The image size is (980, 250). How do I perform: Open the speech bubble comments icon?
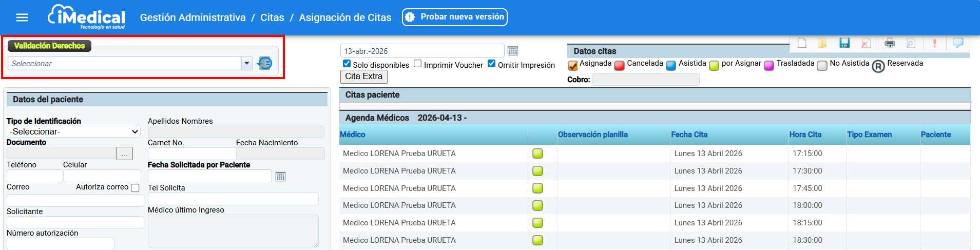pos(958,43)
